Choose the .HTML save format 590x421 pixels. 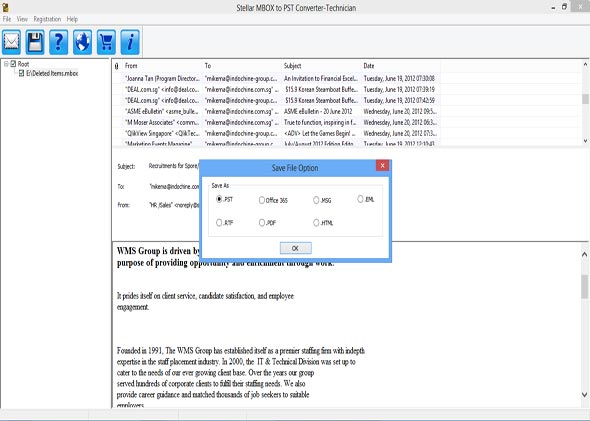pyautogui.click(x=316, y=223)
